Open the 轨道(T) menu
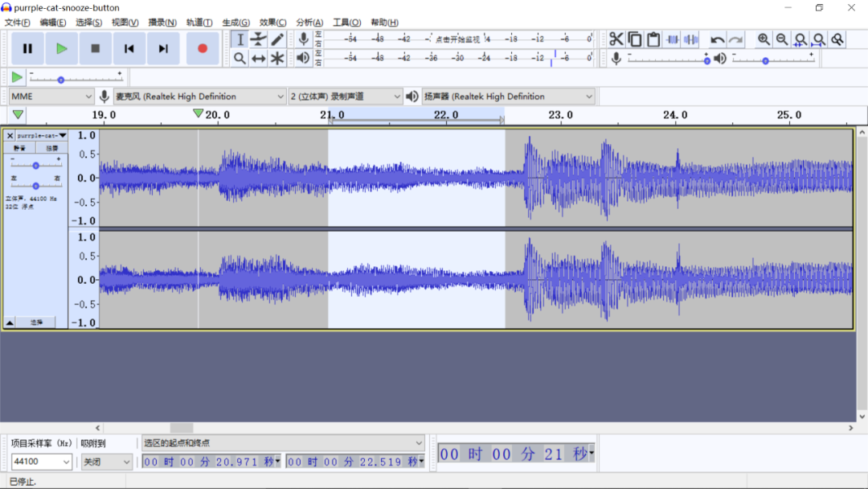Screen dimensions: 868x489 [199, 23]
